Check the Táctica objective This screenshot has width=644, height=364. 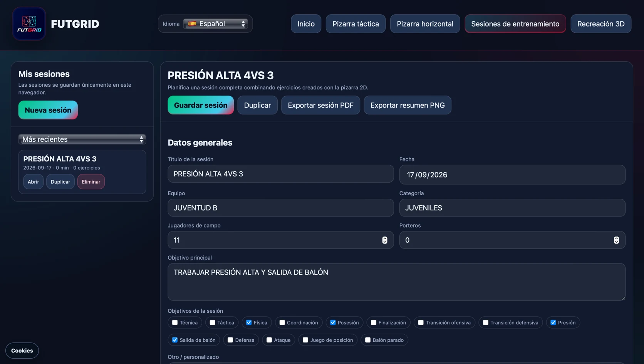(212, 323)
